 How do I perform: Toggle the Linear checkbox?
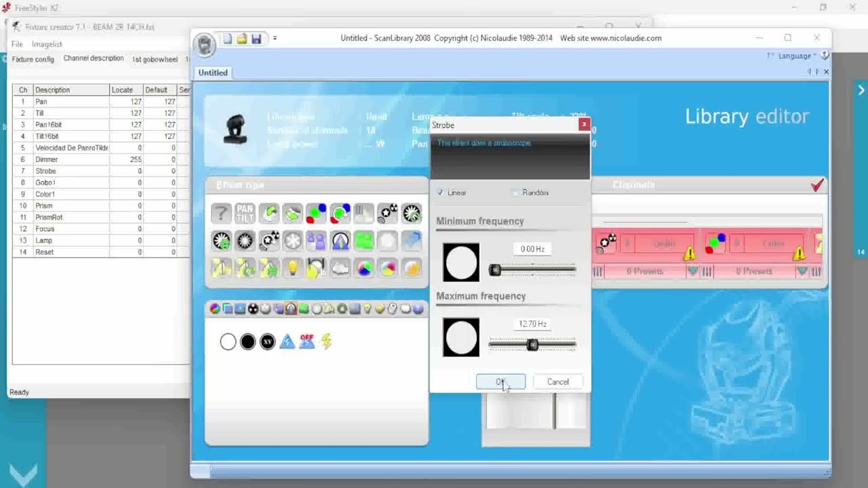pyautogui.click(x=441, y=192)
